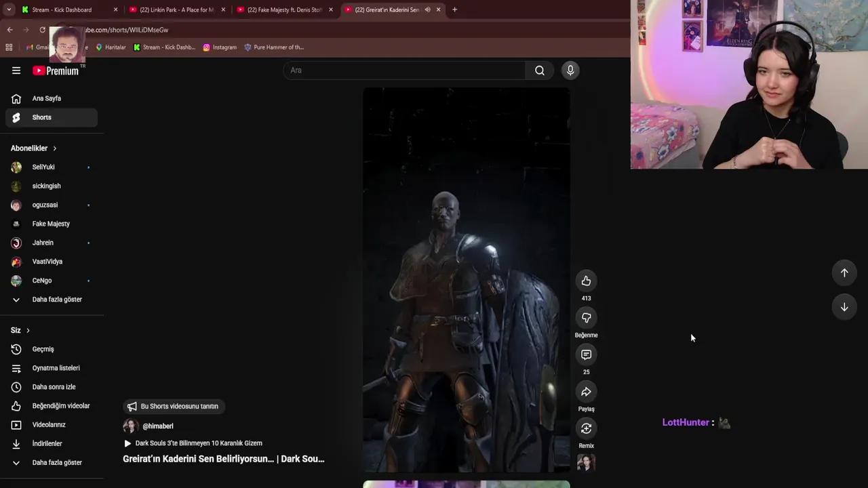Screen dimensions: 868x488
Task: Remix this Short
Action: [x=586, y=428]
